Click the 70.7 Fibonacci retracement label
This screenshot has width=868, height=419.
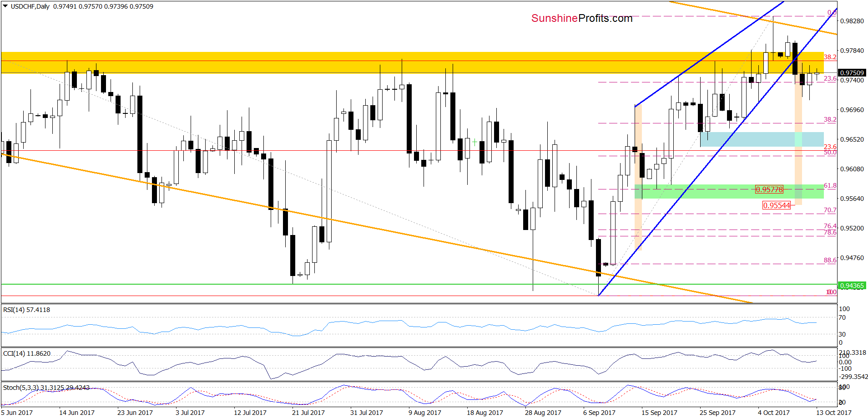(x=830, y=210)
